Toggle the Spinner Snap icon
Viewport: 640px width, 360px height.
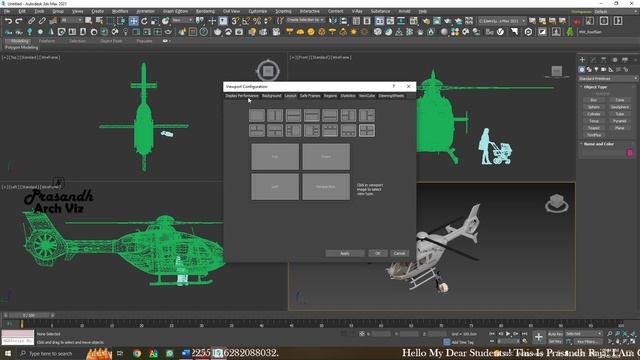(x=267, y=21)
